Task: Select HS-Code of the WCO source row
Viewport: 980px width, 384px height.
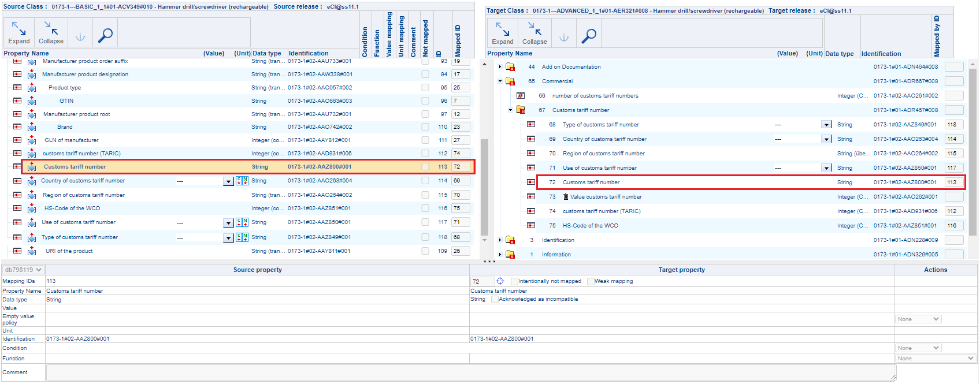Action: pos(72,208)
